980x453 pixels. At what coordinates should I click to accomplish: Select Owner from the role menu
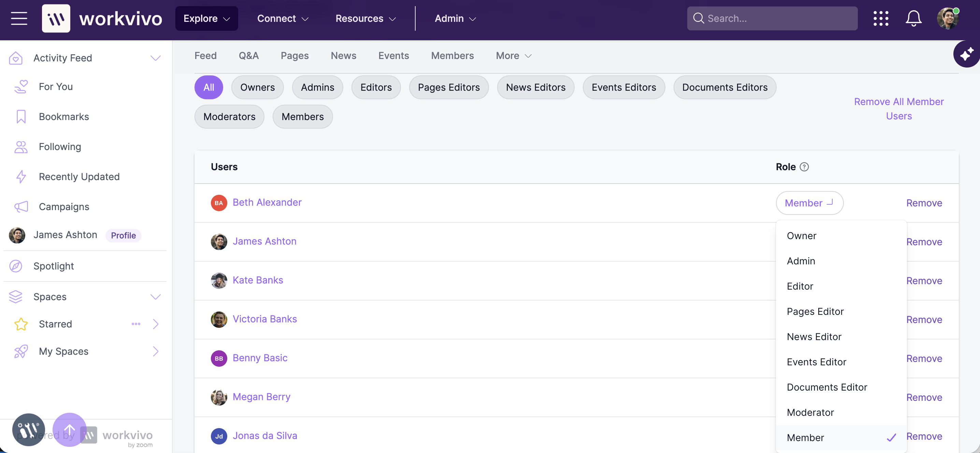point(841,236)
